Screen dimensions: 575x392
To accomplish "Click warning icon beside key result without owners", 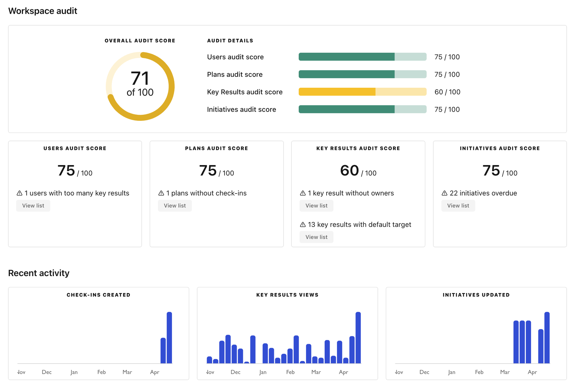I will [x=303, y=193].
